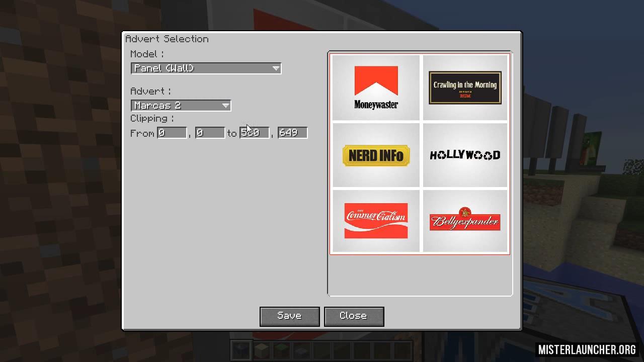Click the clipping To field showing 500
The height and width of the screenshot is (362, 644).
(x=255, y=133)
